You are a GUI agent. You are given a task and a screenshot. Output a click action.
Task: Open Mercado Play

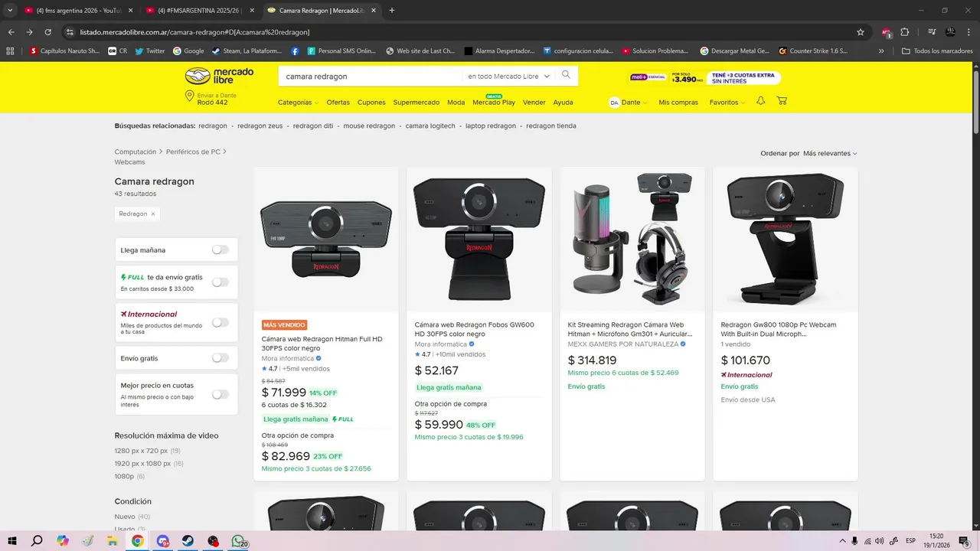point(494,102)
